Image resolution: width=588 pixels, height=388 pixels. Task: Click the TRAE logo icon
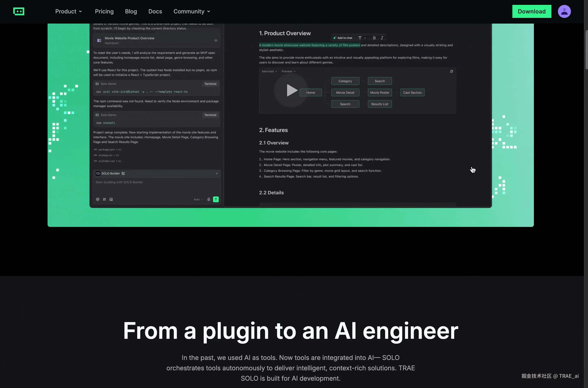[x=19, y=11]
